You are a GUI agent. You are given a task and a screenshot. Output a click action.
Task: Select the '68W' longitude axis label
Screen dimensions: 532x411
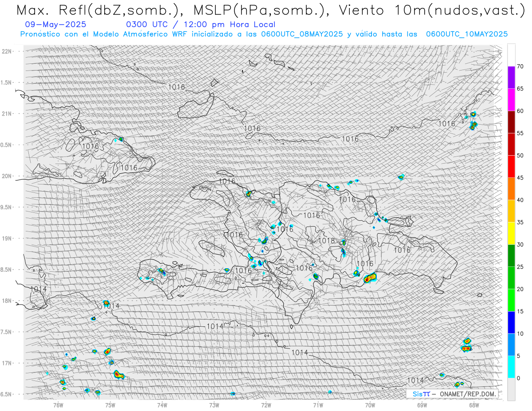click(x=474, y=405)
